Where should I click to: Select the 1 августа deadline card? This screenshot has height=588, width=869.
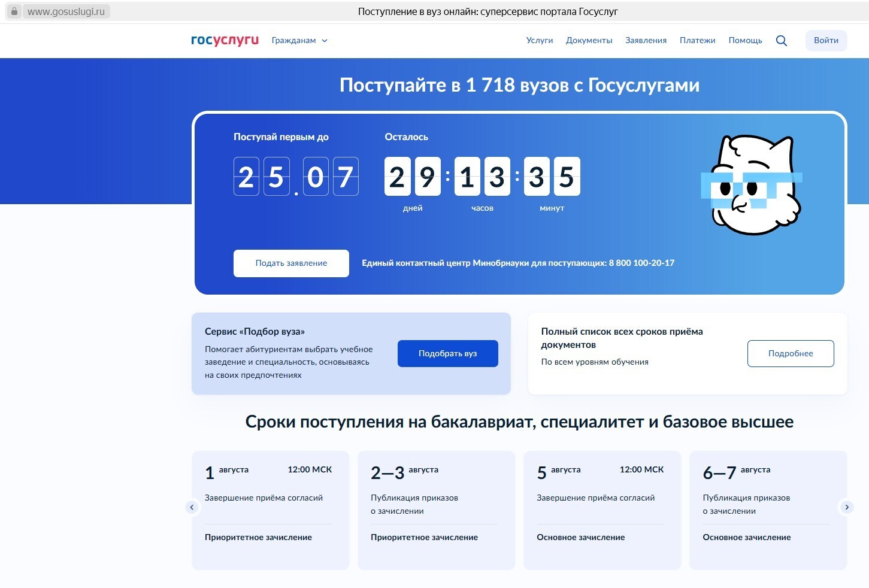[x=270, y=510]
